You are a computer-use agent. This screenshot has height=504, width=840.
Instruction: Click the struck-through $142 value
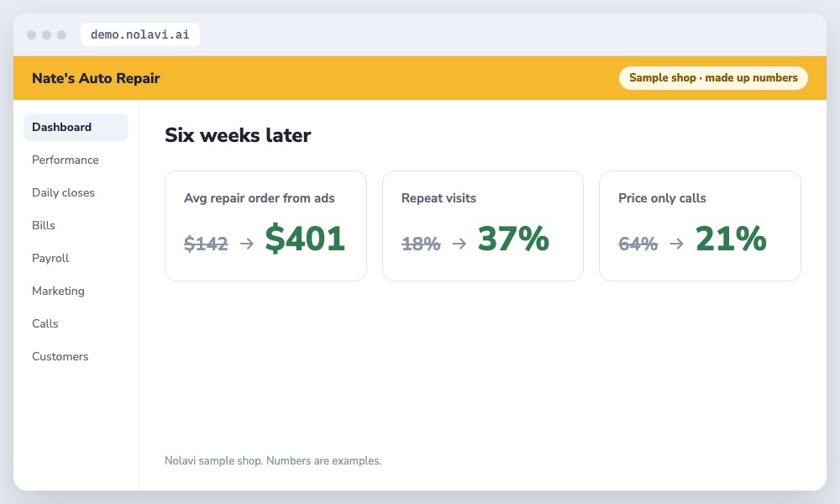[206, 244]
